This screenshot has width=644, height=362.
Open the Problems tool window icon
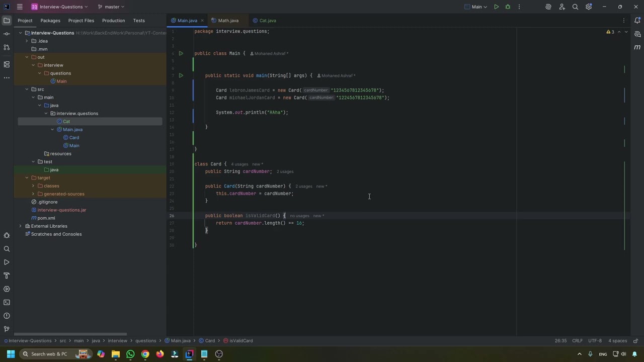pos(7,316)
